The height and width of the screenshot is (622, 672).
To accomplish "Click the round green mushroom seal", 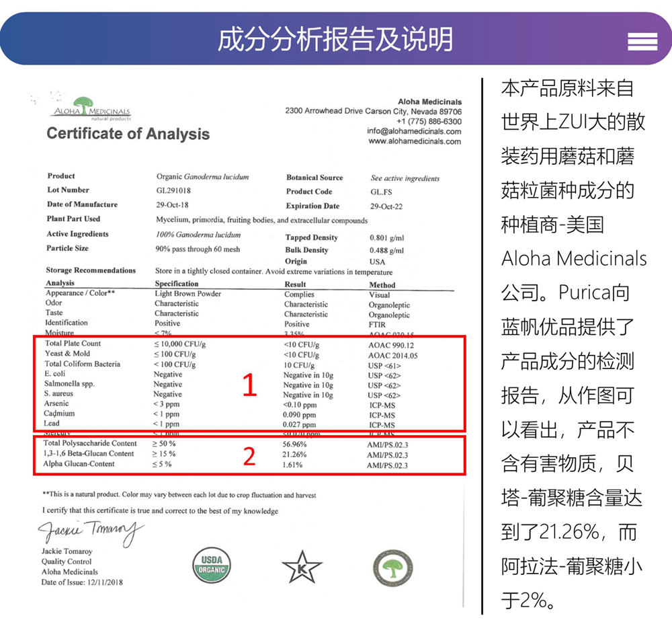I will tap(392, 568).
